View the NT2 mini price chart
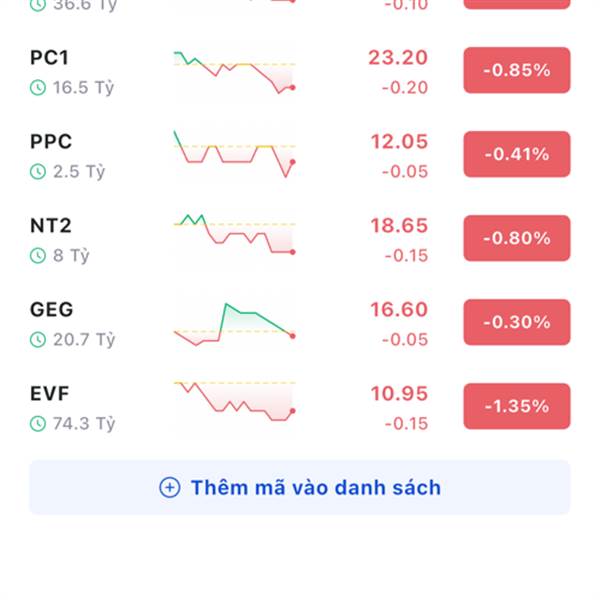The image size is (600, 600). [235, 234]
